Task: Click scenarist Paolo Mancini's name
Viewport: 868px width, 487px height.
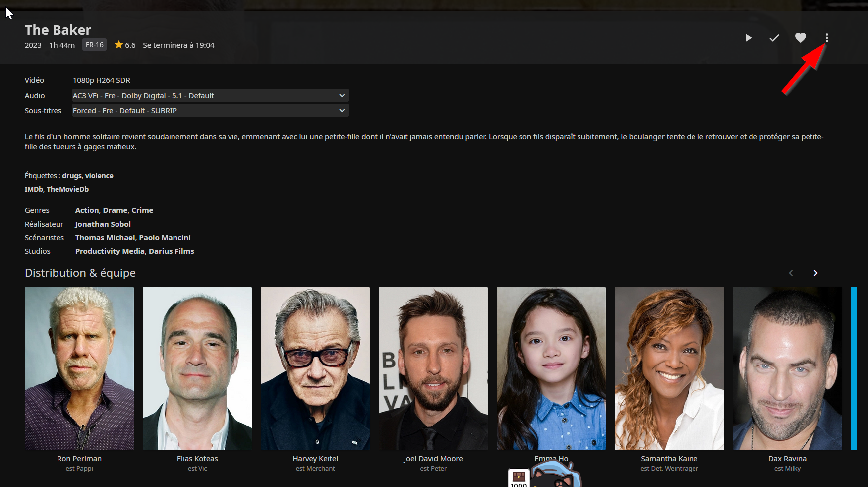Action: coord(165,238)
